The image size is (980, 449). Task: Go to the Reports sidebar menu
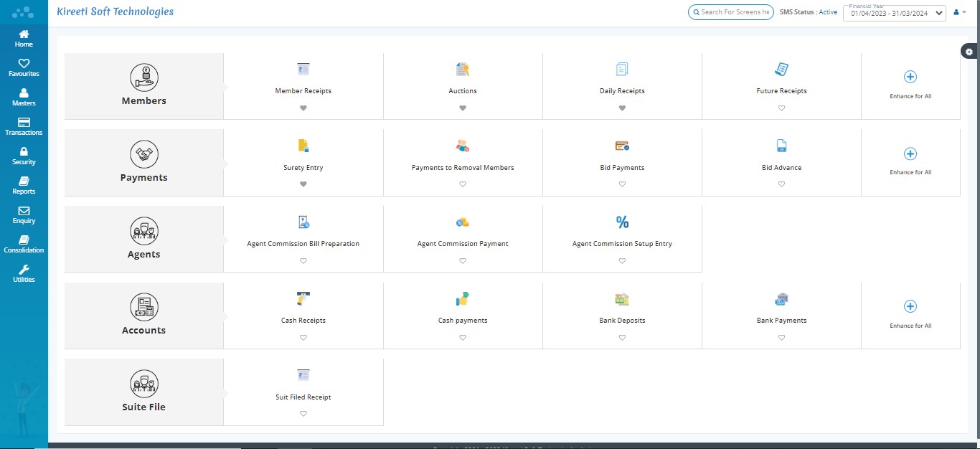click(x=24, y=185)
